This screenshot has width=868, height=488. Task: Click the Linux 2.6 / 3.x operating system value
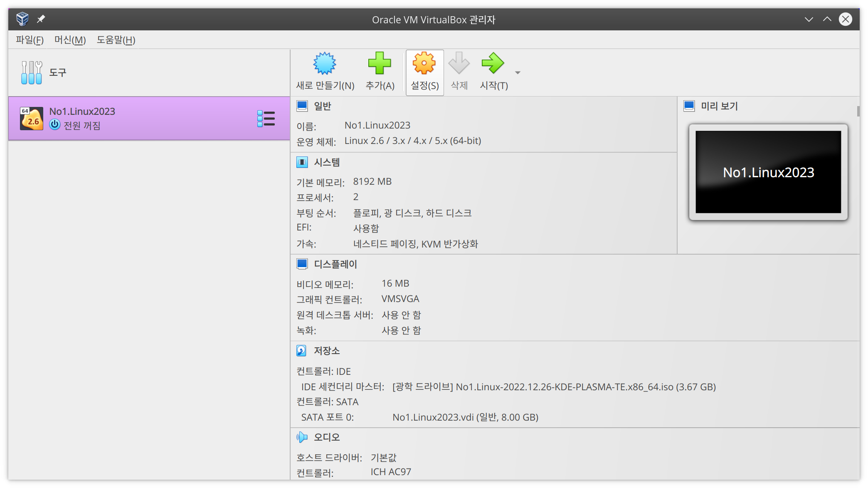pos(413,141)
